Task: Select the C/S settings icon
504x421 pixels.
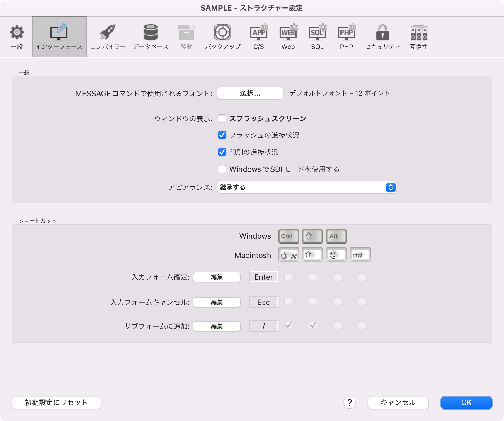Action: [x=258, y=36]
